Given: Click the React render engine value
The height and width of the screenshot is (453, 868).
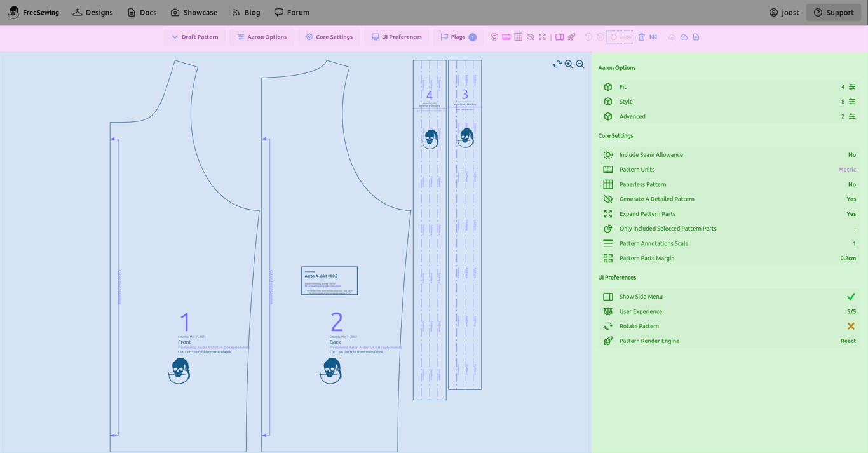Looking at the screenshot, I should coord(848,341).
